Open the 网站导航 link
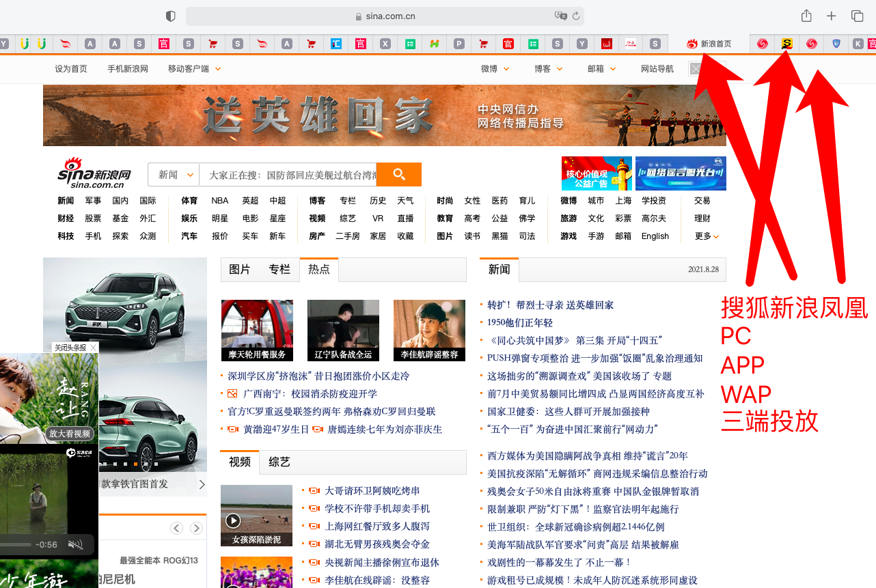The width and height of the screenshot is (876, 588). [657, 69]
